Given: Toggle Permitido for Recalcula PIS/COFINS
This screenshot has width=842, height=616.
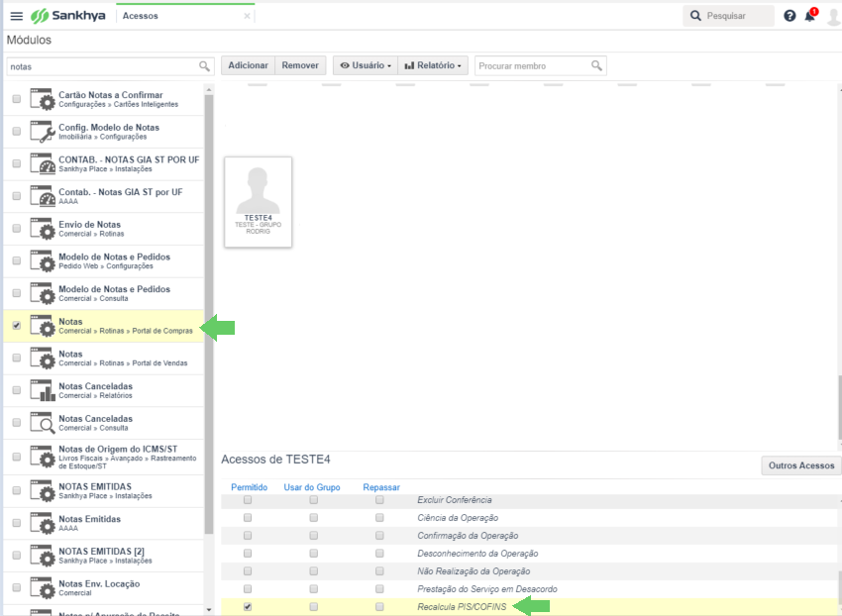Looking at the screenshot, I should (x=248, y=607).
